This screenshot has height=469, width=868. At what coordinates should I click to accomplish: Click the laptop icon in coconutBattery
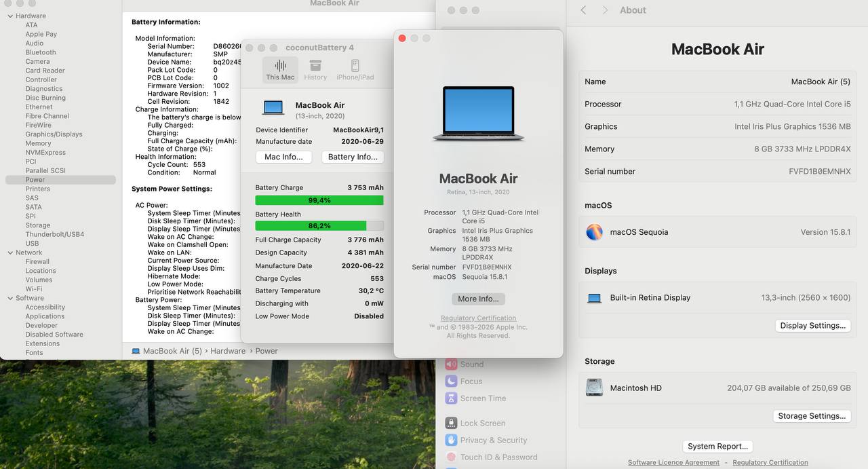click(273, 108)
